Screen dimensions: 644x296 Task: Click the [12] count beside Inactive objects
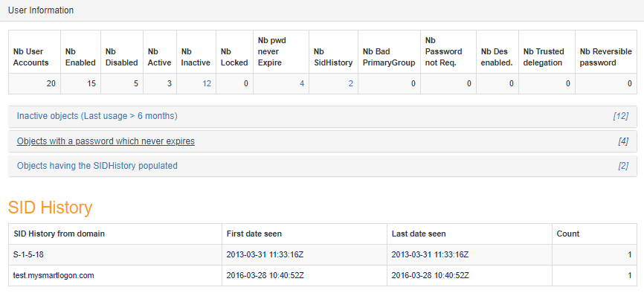coord(621,116)
